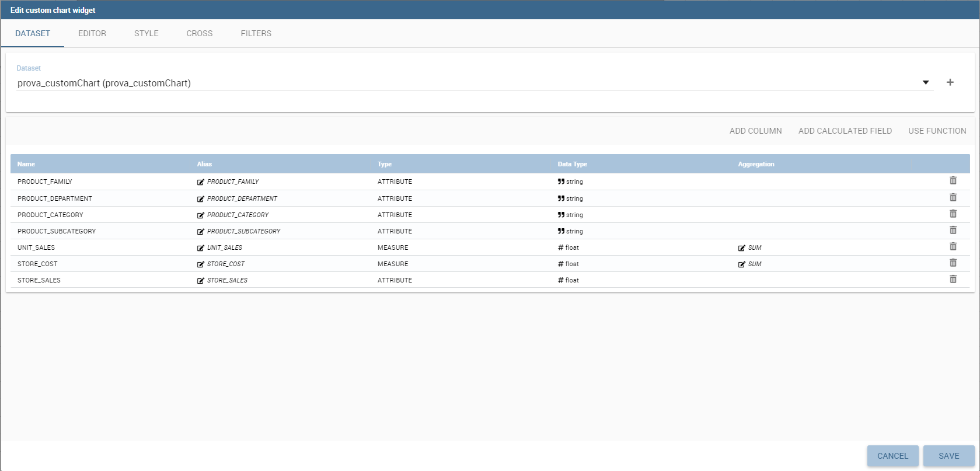The width and height of the screenshot is (980, 471).
Task: Delete the PRODUCT_DEPARTMENT column row
Action: click(953, 197)
